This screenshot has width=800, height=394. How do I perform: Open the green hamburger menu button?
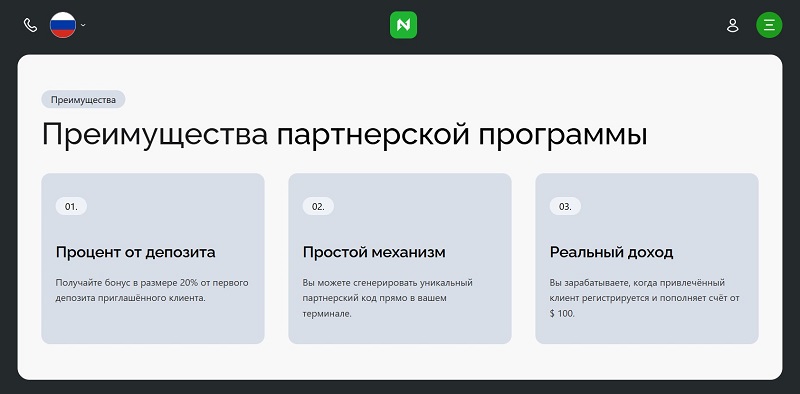769,25
